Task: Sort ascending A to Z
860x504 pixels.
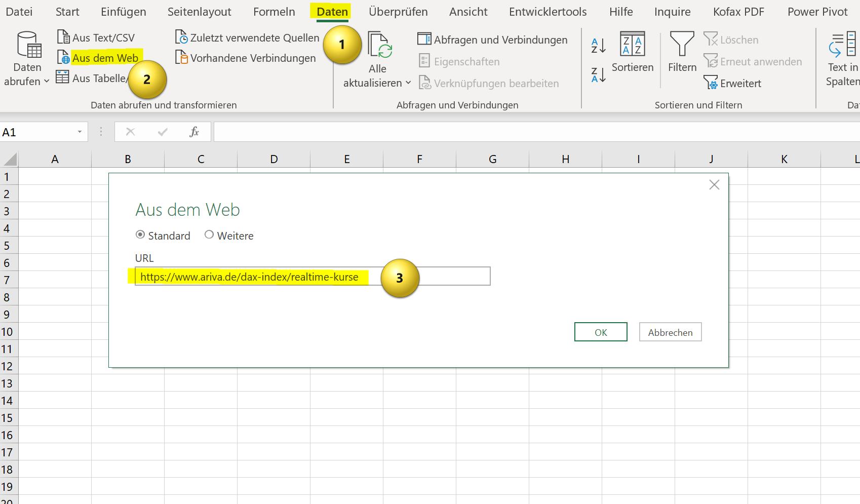Action: [598, 46]
